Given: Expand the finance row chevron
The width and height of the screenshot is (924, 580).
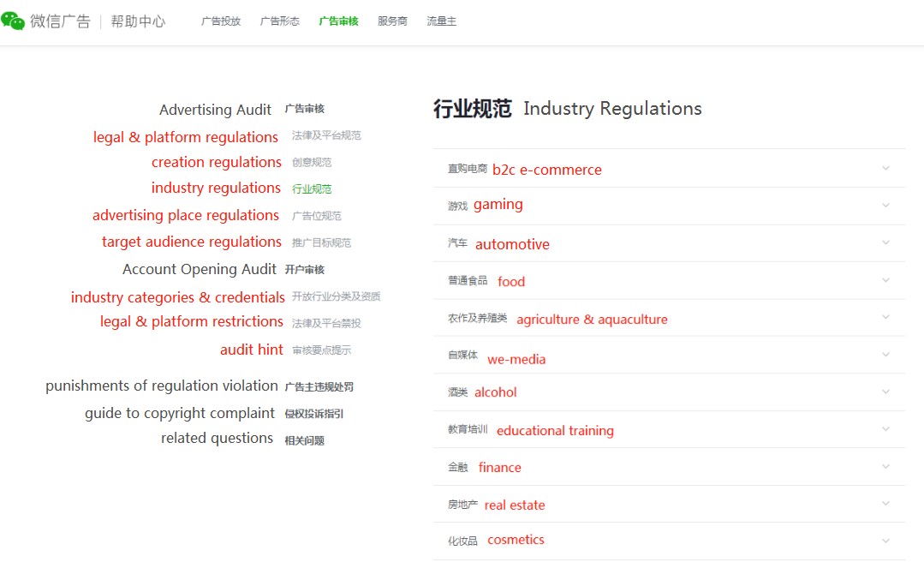Looking at the screenshot, I should pyautogui.click(x=885, y=466).
